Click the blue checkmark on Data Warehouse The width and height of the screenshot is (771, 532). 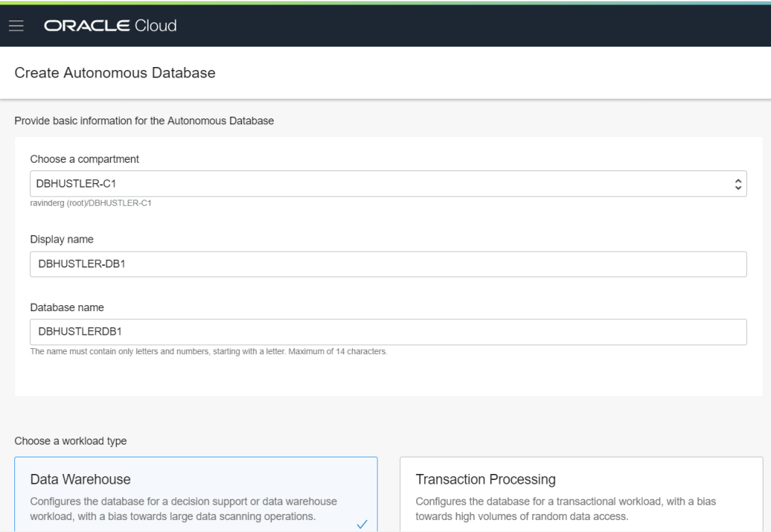click(360, 524)
